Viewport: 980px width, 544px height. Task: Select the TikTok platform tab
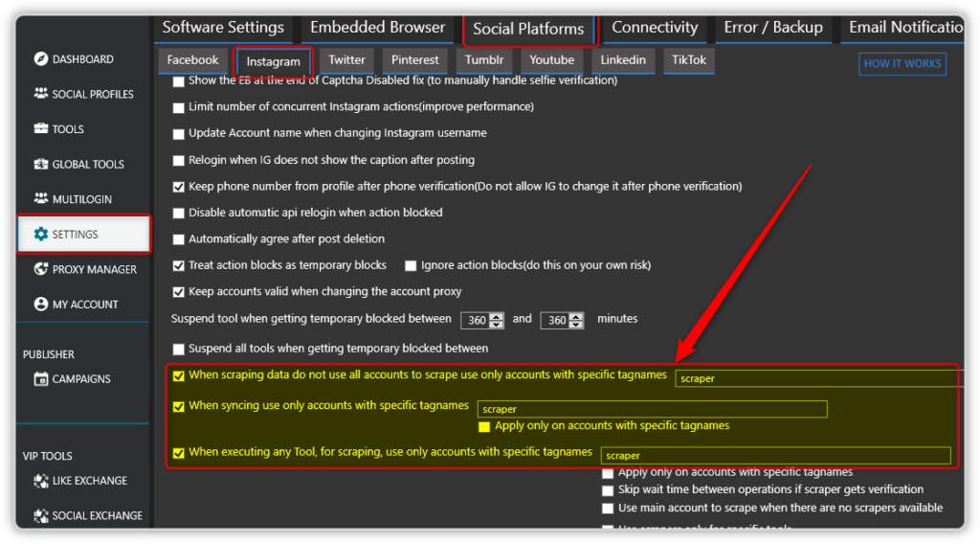point(688,60)
